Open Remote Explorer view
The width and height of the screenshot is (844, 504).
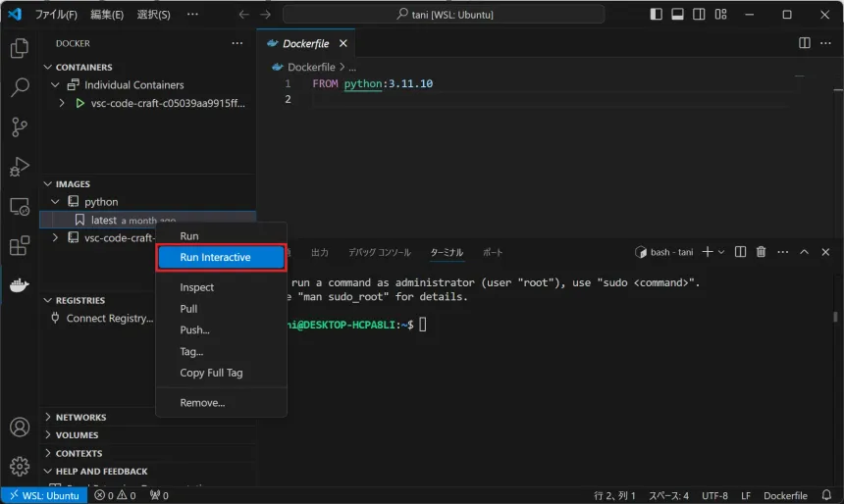point(19,207)
